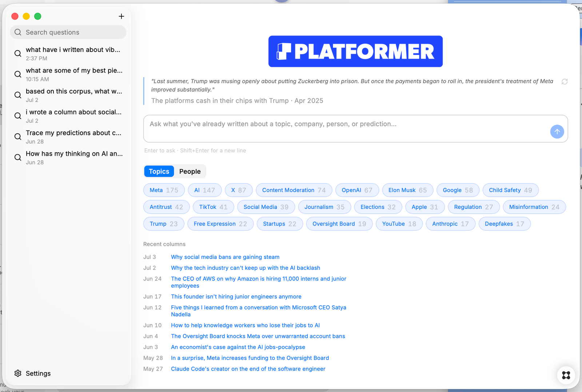Screen dimensions: 582x392
Task: Select the Anthropic topic chip
Action: (x=451, y=224)
